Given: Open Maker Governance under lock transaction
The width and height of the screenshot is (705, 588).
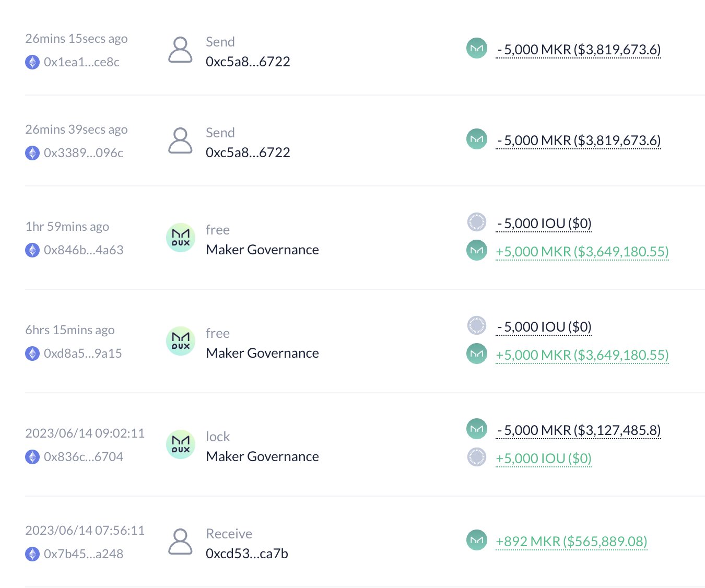Looking at the screenshot, I should pyautogui.click(x=262, y=456).
